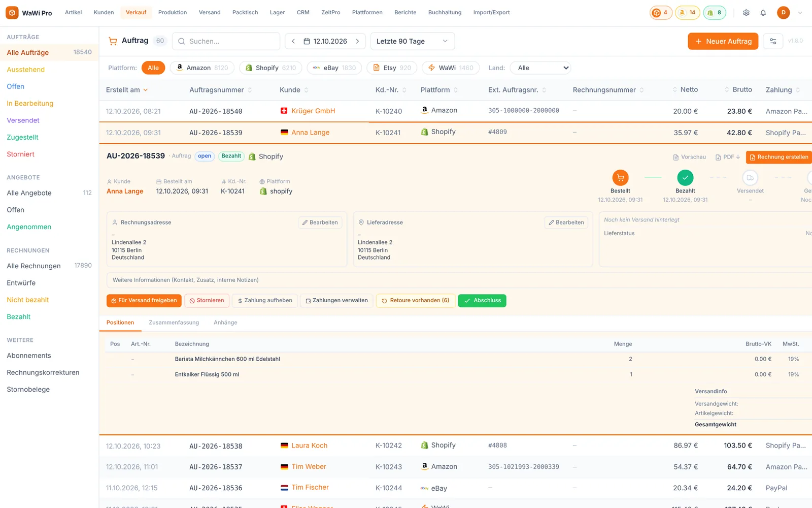Sort by Auftragsnummer column
812x508 pixels.
pos(221,90)
